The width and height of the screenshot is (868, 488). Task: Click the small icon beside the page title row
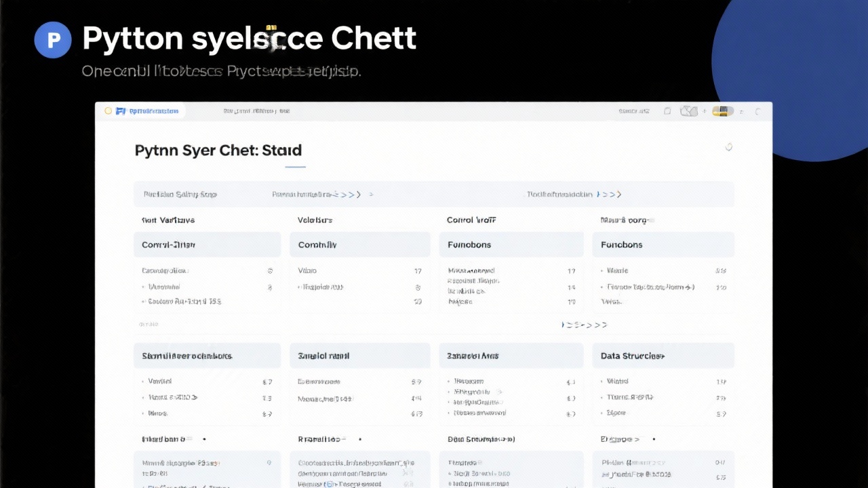(729, 146)
